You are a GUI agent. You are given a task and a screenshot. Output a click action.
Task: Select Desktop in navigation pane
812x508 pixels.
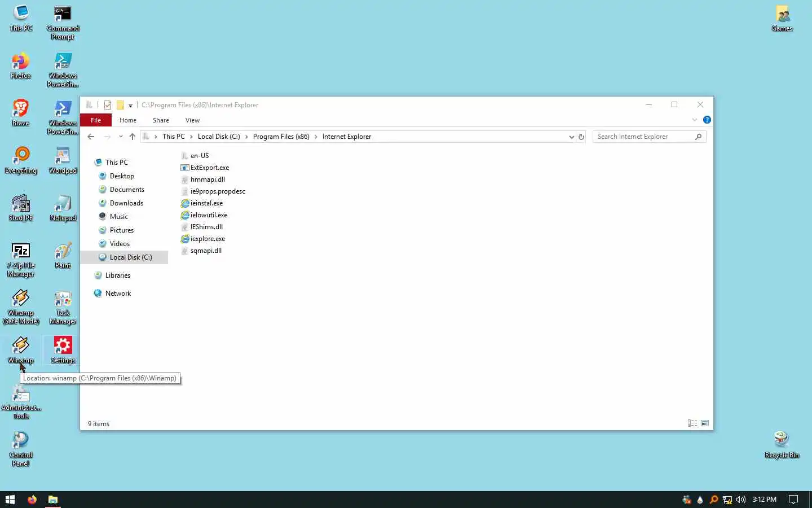[x=122, y=176]
